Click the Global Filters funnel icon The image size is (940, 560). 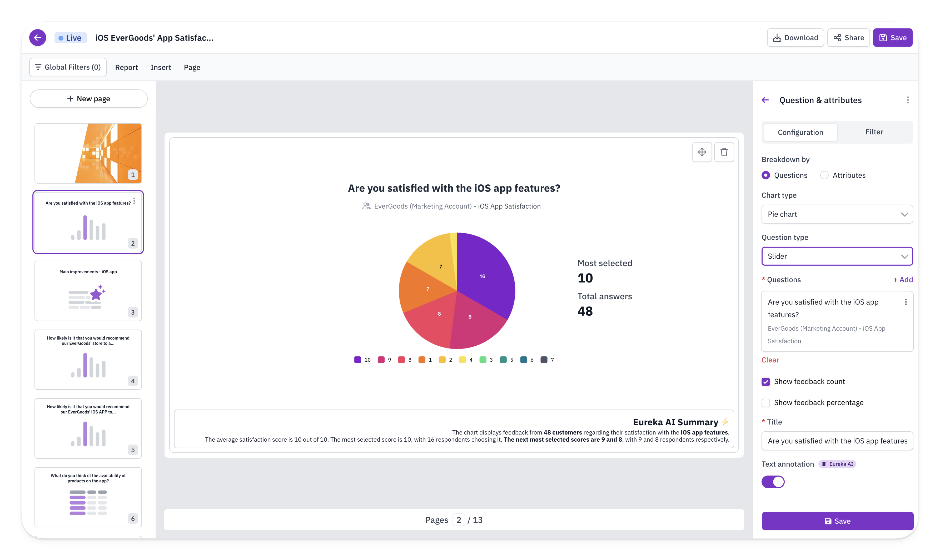(37, 67)
